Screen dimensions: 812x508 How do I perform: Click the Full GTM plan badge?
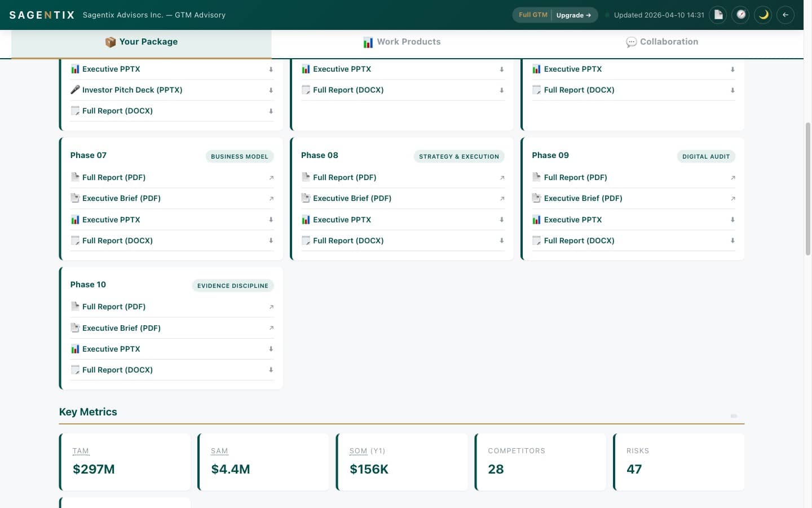533,15
